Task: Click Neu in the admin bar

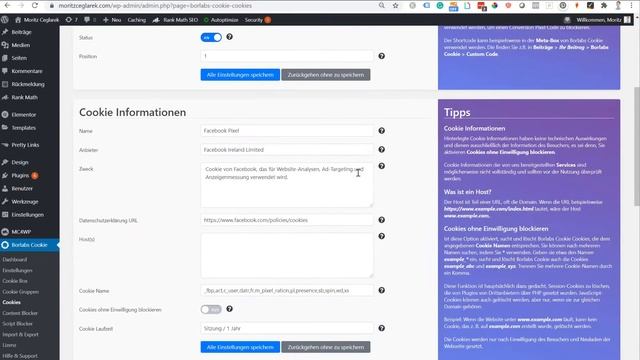Action: [112, 20]
